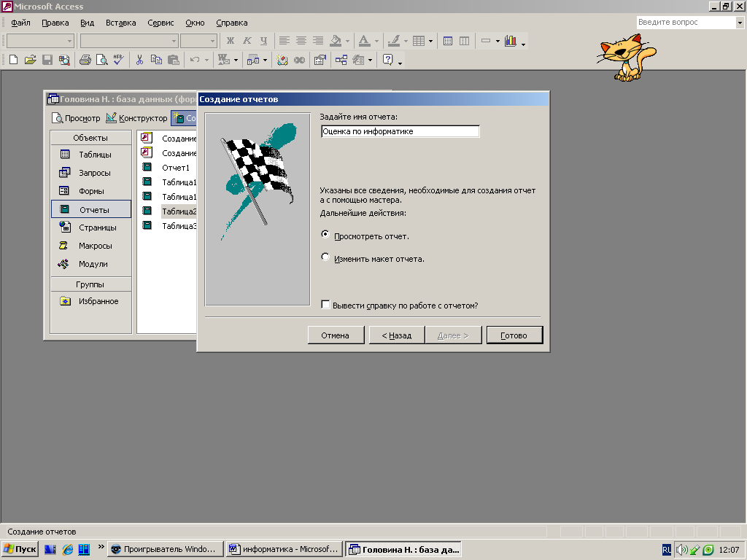Click the Назад button
This screenshot has height=560, width=747.
pos(397,335)
